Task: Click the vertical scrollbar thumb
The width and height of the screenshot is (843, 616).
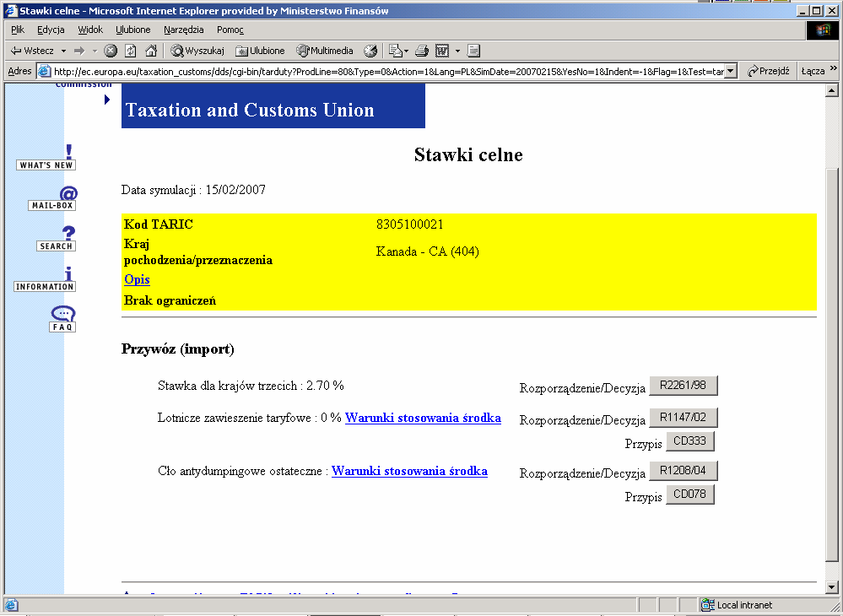Action: tap(832, 365)
